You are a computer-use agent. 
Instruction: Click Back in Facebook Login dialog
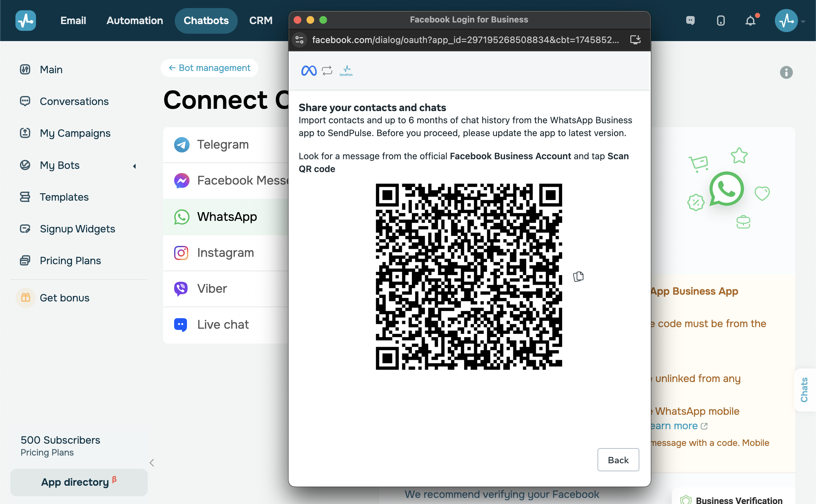tap(618, 460)
